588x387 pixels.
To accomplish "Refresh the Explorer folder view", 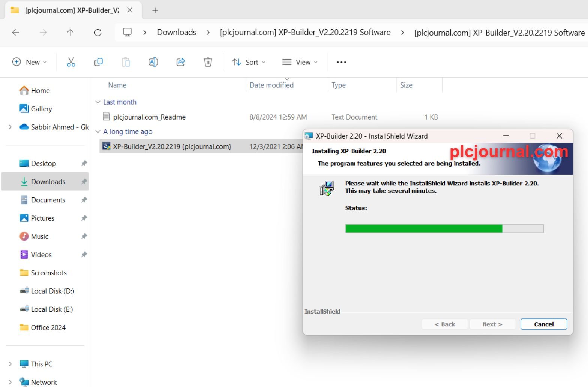I will [98, 33].
